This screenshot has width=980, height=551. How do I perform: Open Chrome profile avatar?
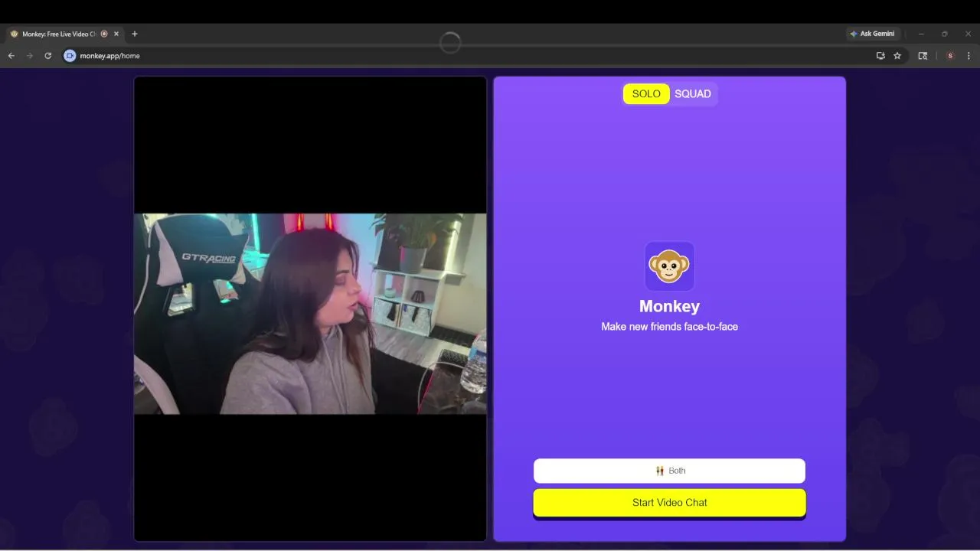(x=950, y=56)
